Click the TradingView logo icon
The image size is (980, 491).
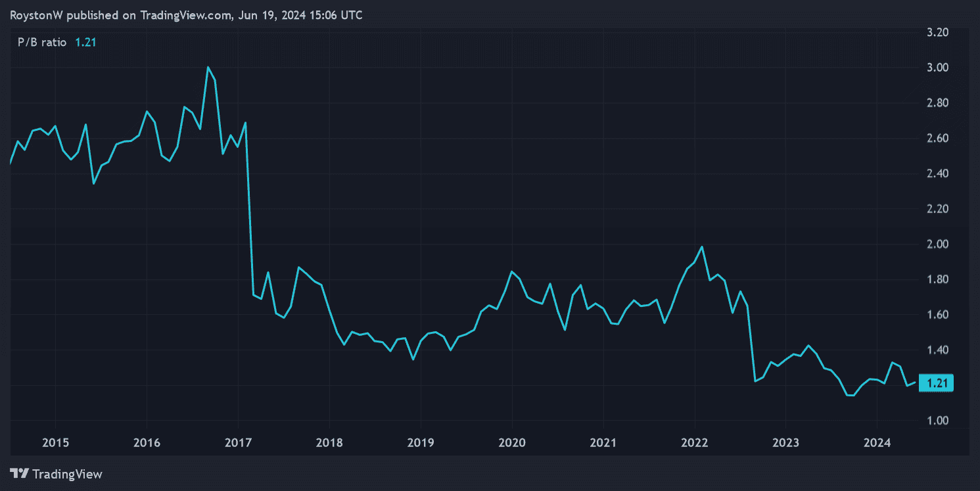[x=20, y=473]
